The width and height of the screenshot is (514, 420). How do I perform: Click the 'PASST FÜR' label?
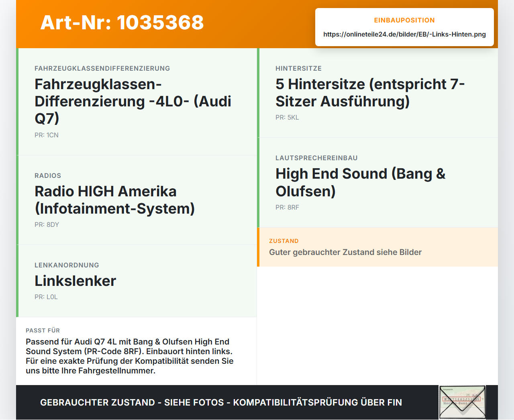pyautogui.click(x=43, y=330)
